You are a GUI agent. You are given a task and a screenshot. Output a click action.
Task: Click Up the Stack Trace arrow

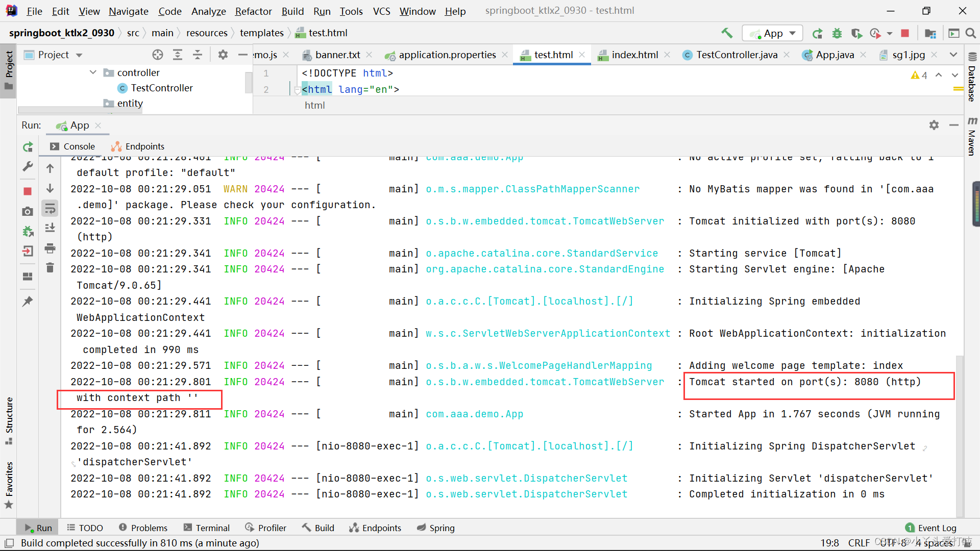tap(50, 168)
